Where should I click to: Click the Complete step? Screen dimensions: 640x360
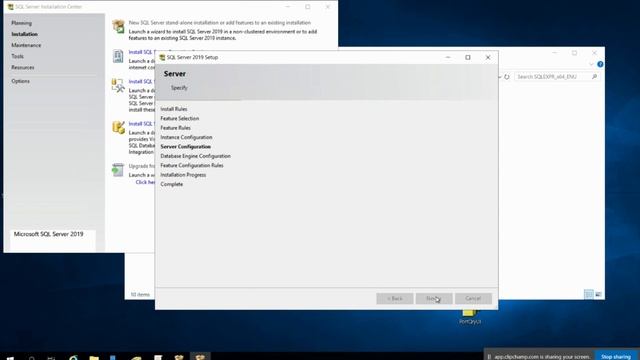click(172, 184)
